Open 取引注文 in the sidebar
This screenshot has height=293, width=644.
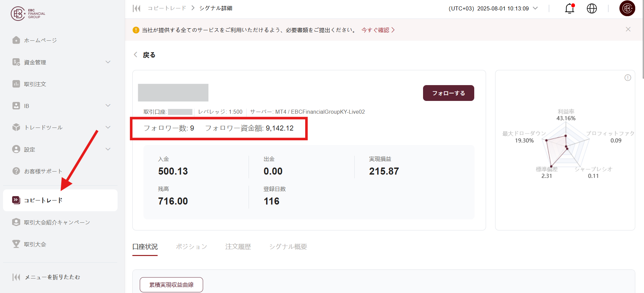tap(60, 84)
